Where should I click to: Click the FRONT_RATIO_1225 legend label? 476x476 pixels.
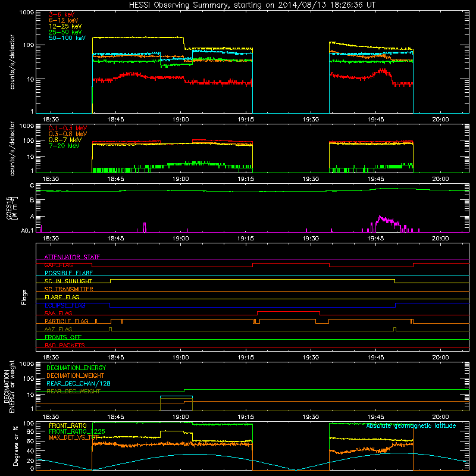pyautogui.click(x=77, y=431)
